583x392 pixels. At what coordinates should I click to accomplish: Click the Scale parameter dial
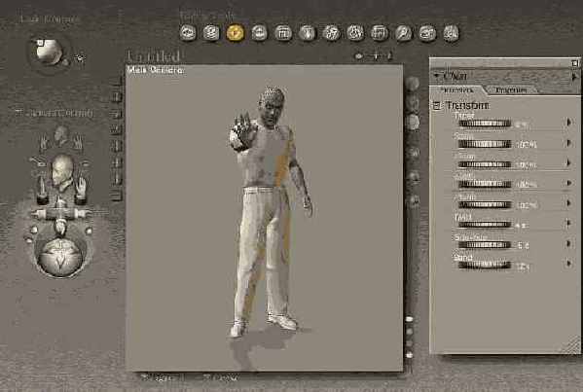(x=485, y=144)
